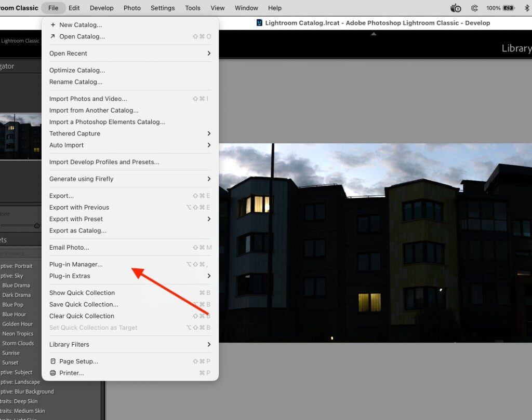Expand the Export with Preset submenu

tap(209, 219)
